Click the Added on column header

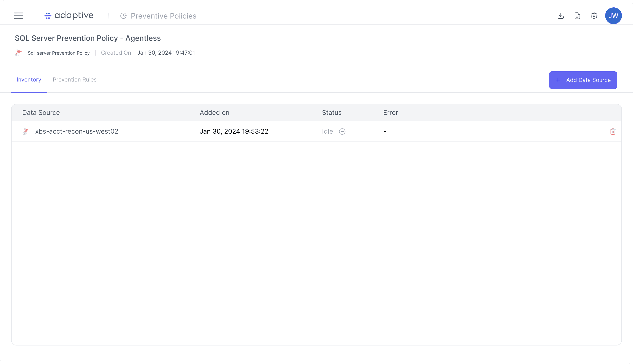click(x=214, y=113)
